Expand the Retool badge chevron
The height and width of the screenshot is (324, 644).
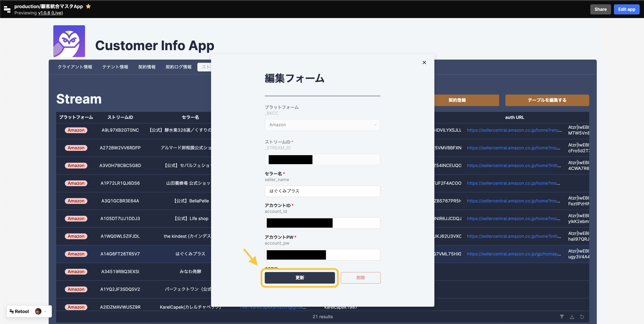45,311
